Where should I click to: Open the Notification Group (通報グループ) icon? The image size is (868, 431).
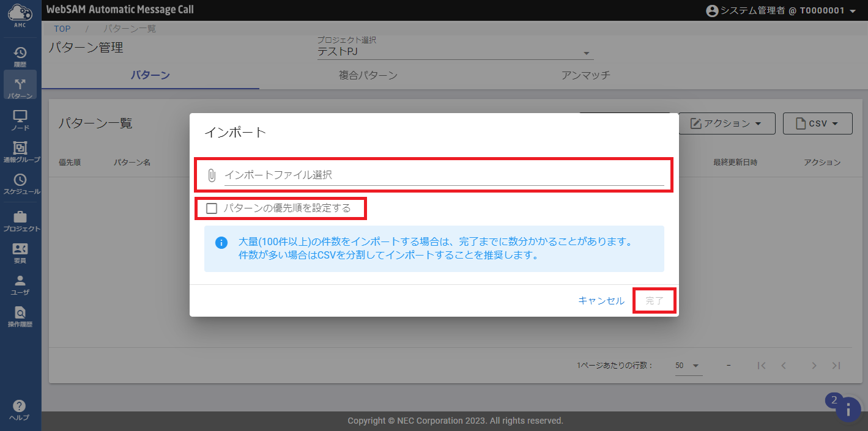tap(20, 152)
